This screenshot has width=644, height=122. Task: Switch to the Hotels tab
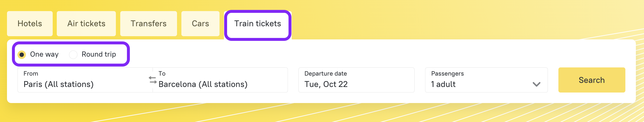pos(30,24)
